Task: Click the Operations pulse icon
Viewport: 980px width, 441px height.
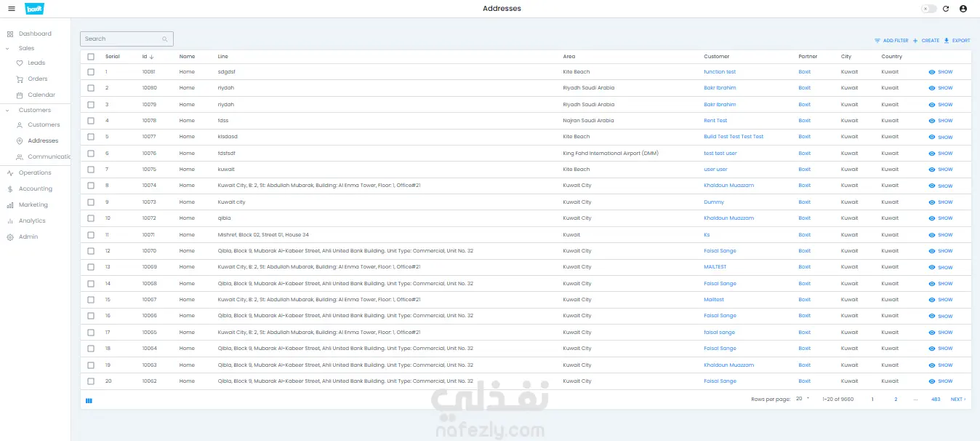Action: (10, 173)
